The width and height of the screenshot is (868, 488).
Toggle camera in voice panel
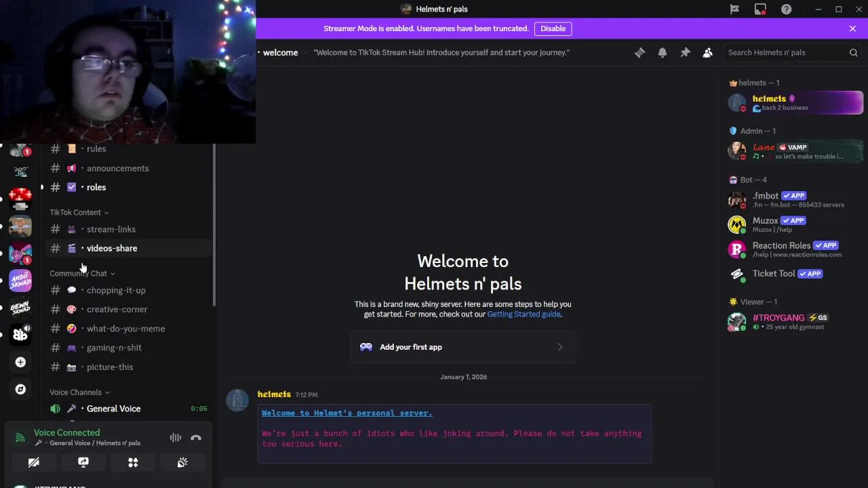(33, 462)
